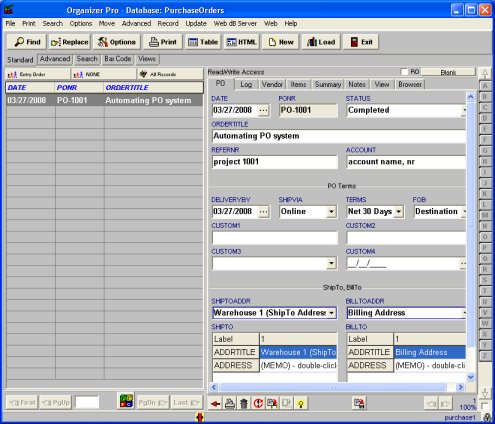Click the down arrow below the alphabet index
The image size is (495, 424).
click(x=485, y=393)
